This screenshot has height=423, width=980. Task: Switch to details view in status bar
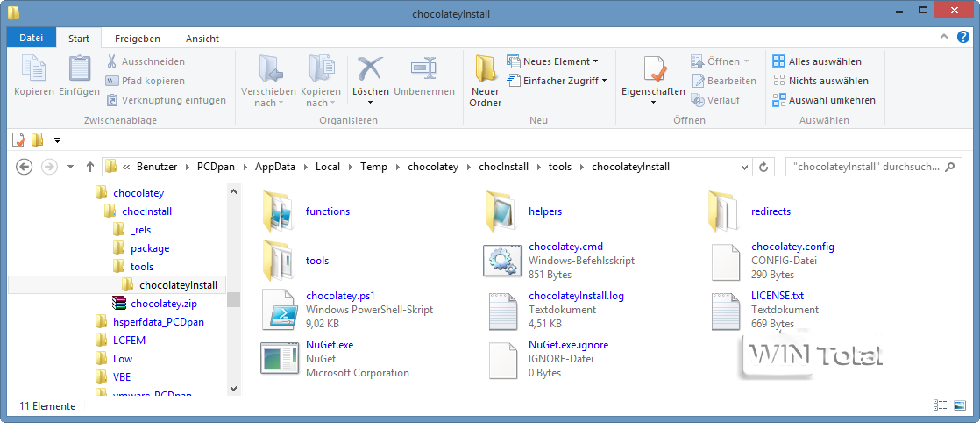940,406
